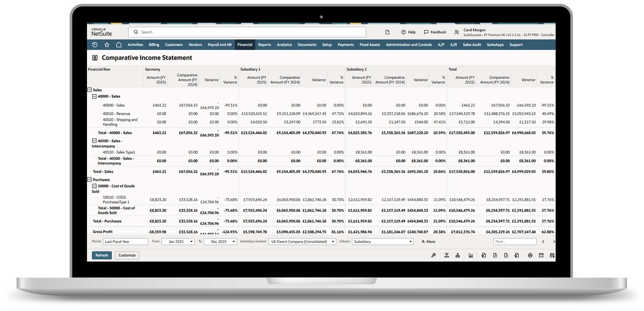Open the Subsidiary Context dropdown

point(302,242)
